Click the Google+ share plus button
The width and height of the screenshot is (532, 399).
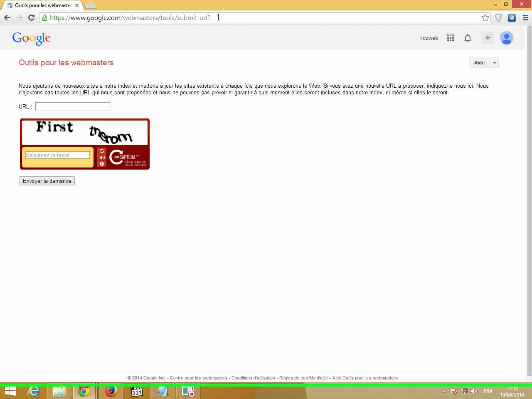click(x=488, y=38)
